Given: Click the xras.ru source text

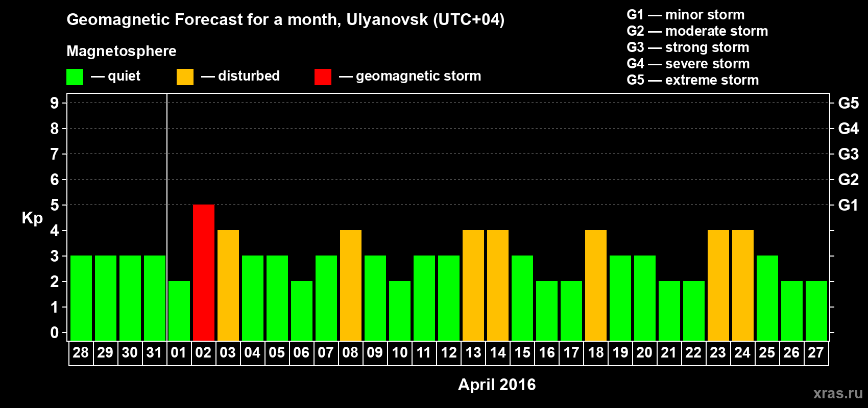Looking at the screenshot, I should click(838, 393).
